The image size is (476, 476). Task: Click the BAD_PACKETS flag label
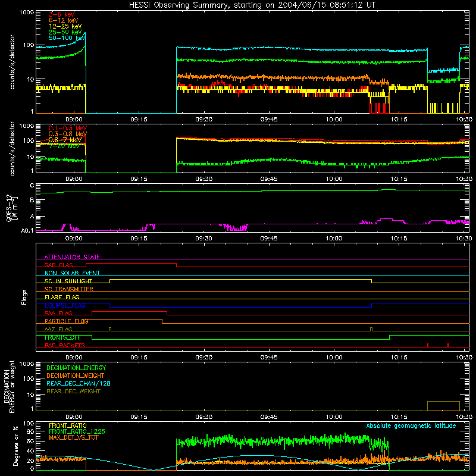coord(65,345)
